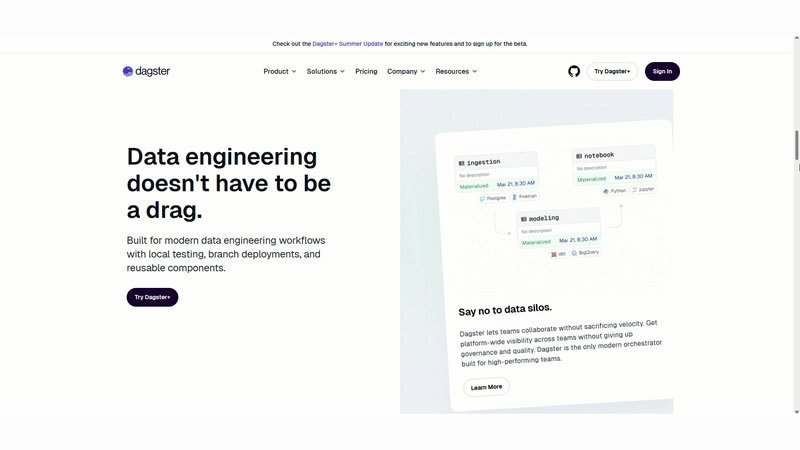Click the 'Say no to data silos.' heading
Screen dimensions: 800x450
coord(505,310)
